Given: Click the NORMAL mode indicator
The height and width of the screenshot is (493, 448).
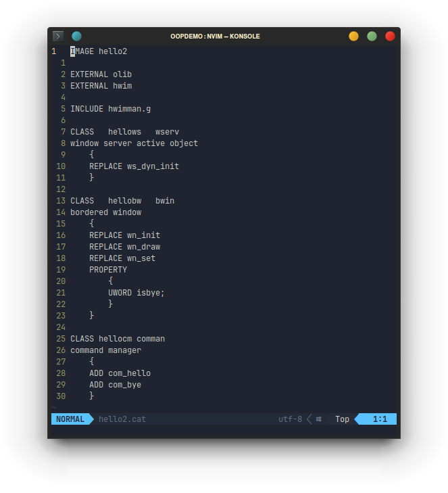Looking at the screenshot, I should 70,419.
